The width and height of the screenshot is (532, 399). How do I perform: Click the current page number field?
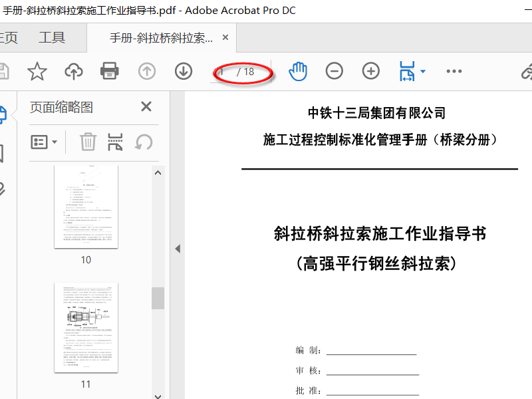[x=223, y=72]
